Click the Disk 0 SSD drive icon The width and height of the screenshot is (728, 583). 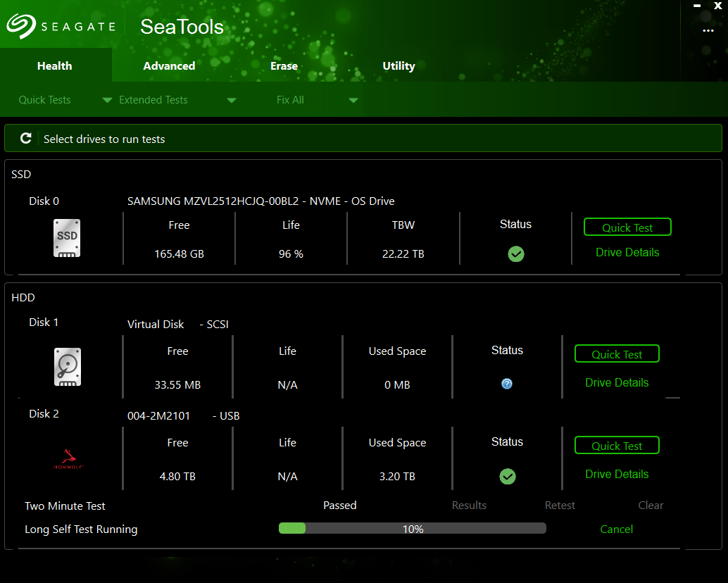pyautogui.click(x=67, y=238)
